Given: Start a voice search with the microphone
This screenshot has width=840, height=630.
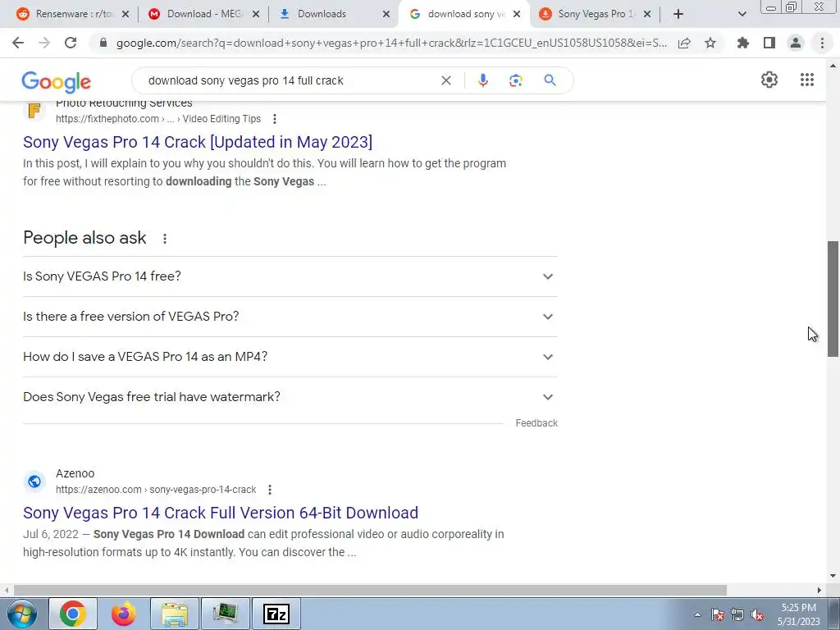Looking at the screenshot, I should coord(482,80).
